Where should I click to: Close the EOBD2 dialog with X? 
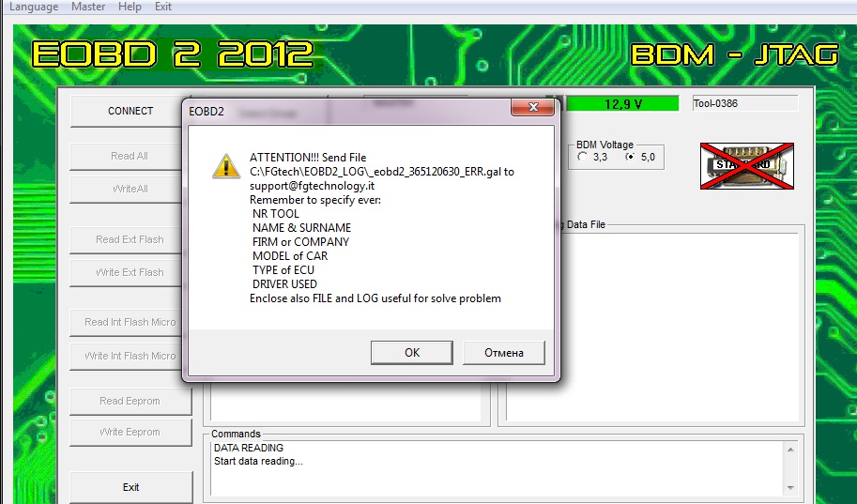[x=533, y=107]
